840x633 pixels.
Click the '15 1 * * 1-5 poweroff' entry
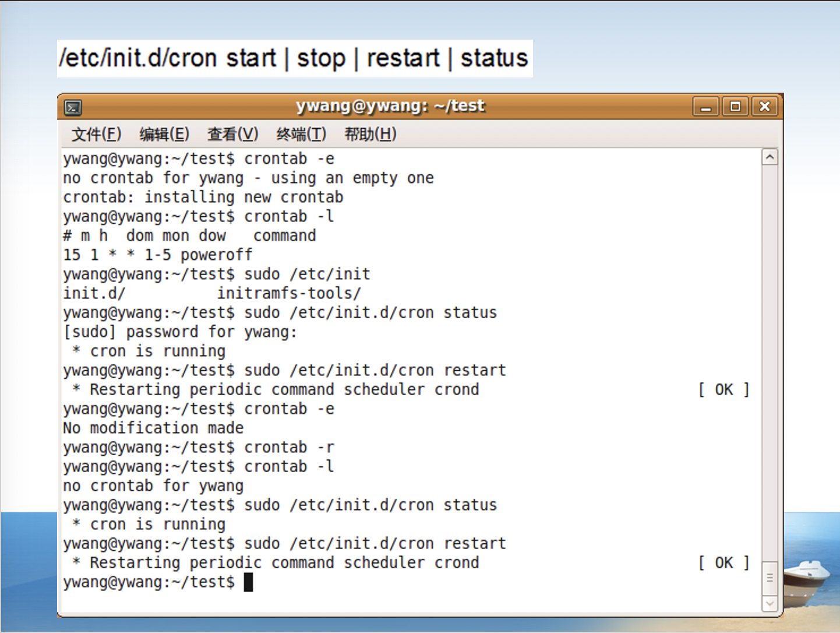click(x=158, y=255)
